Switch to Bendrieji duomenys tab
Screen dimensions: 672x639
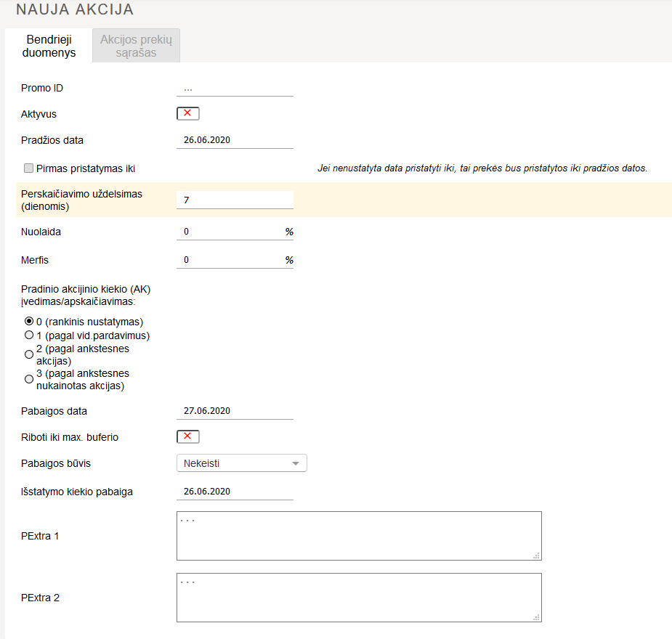(x=49, y=46)
